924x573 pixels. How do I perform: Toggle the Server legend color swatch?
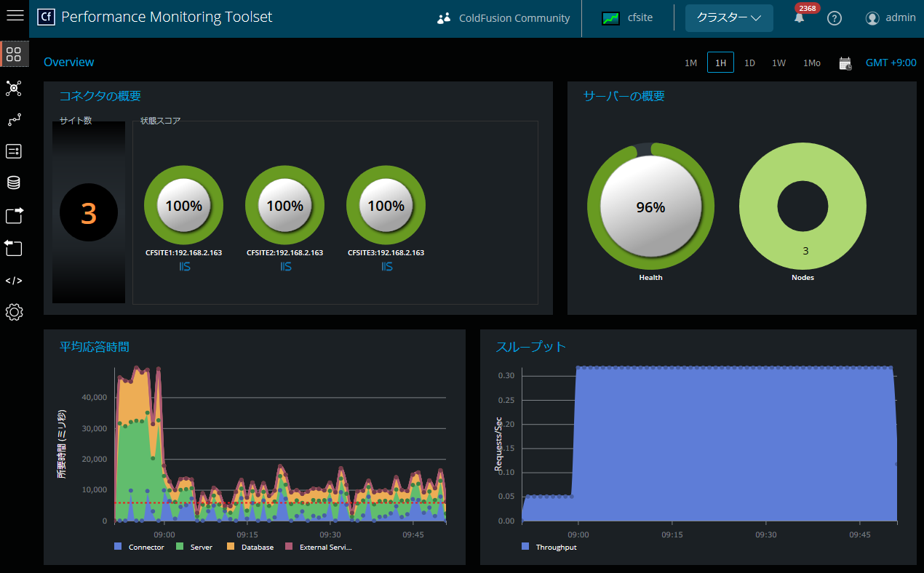[180, 546]
